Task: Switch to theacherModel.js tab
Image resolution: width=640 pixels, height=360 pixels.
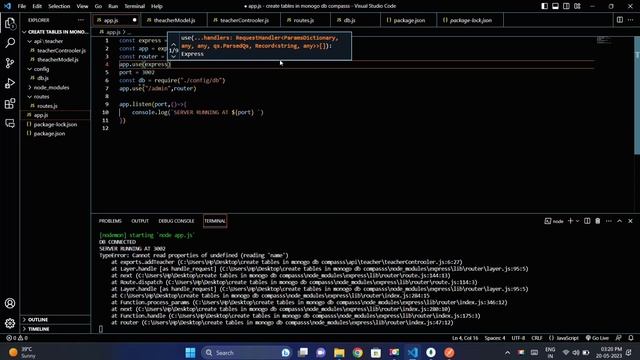Action: coord(173,20)
